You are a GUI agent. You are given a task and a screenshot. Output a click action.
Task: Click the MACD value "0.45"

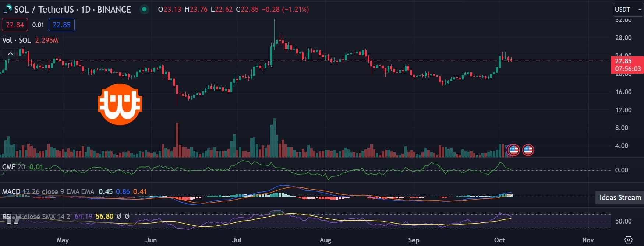(106, 191)
